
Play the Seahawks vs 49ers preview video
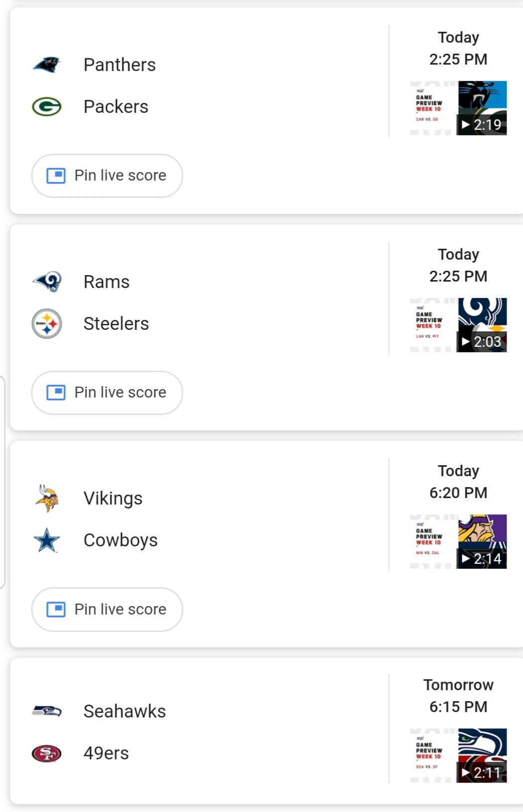[458, 755]
